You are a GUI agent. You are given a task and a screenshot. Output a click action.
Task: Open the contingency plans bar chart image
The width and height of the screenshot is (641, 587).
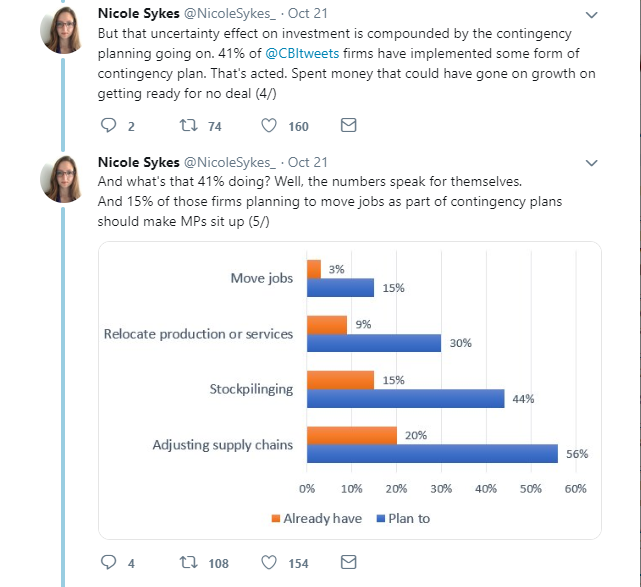(350, 390)
